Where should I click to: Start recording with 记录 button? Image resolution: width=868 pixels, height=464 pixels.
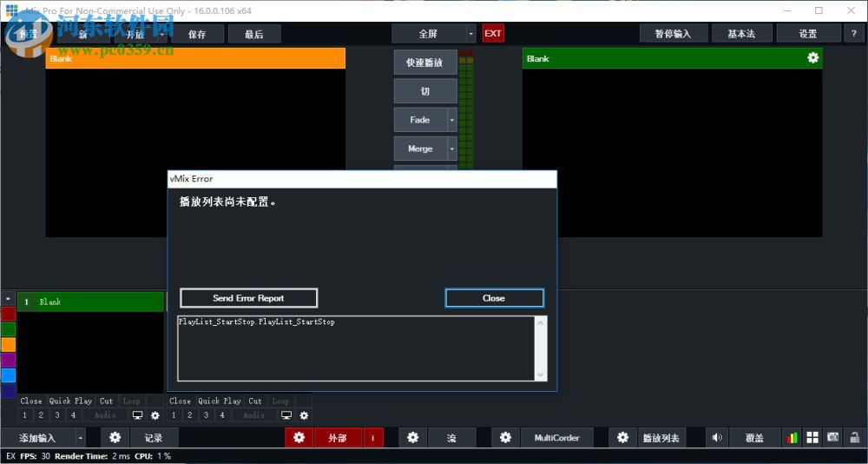click(154, 437)
